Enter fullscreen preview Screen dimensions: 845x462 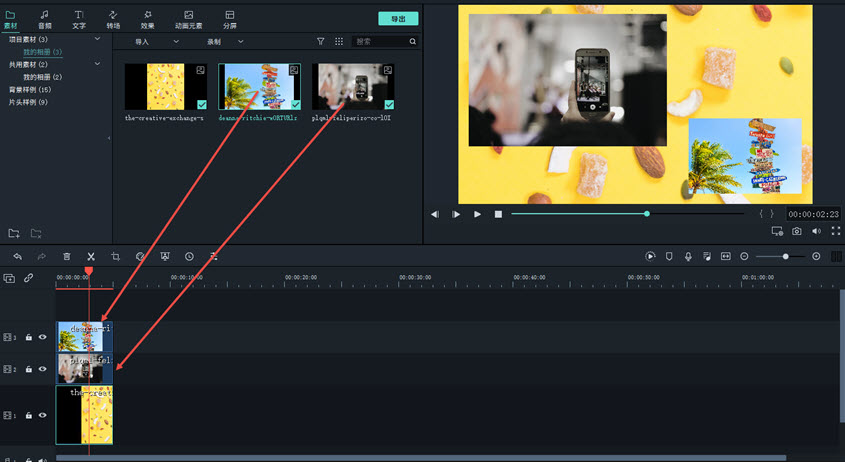(x=835, y=231)
